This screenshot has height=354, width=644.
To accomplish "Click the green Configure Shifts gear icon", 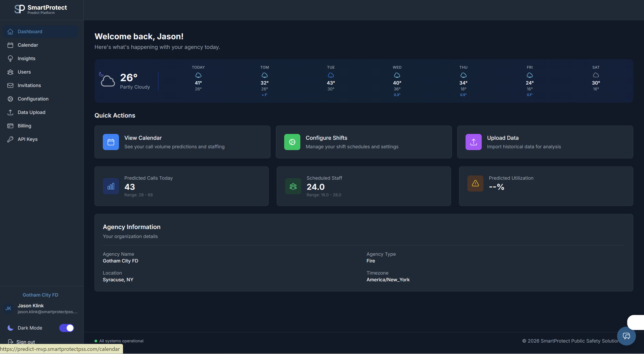I will pos(292,142).
